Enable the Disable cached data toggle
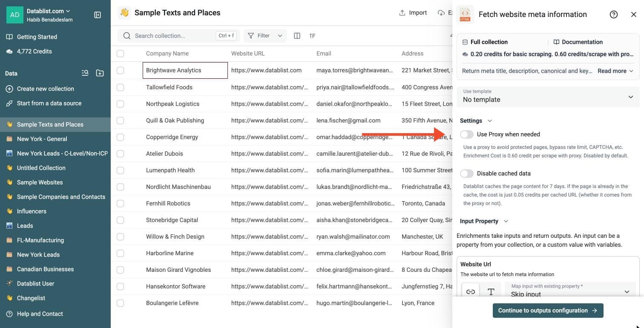Viewport: 644px width, 328px height. pyautogui.click(x=467, y=174)
